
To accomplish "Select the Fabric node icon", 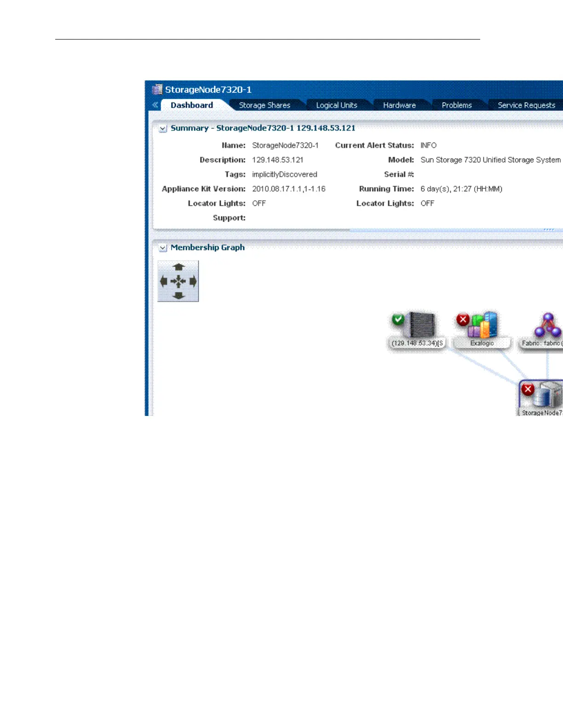I will (x=548, y=325).
